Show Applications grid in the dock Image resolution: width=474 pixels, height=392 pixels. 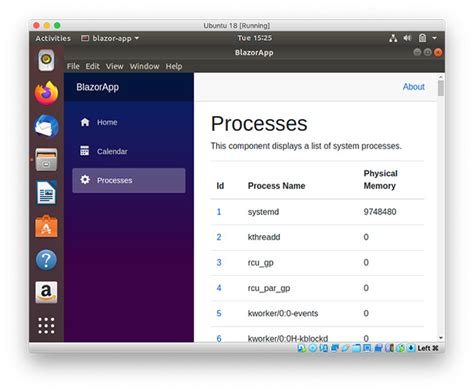pos(46,325)
